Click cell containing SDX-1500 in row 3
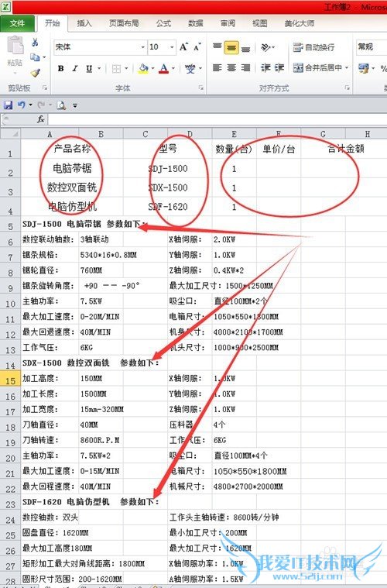387x588 pixels. click(167, 187)
